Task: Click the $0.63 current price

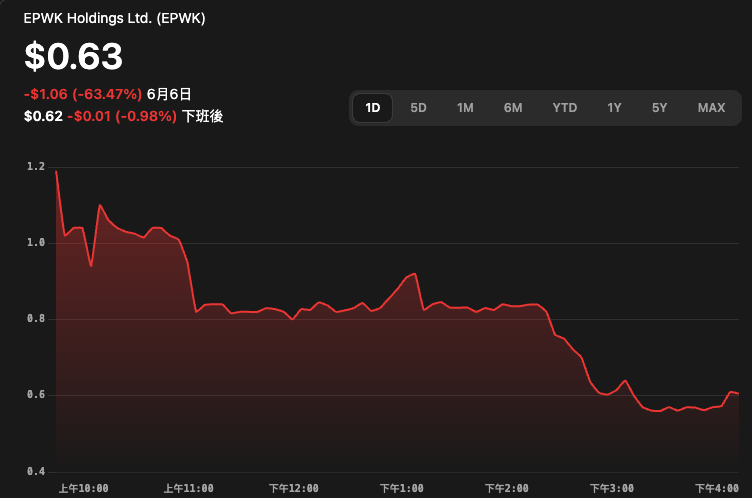Action: pos(73,56)
